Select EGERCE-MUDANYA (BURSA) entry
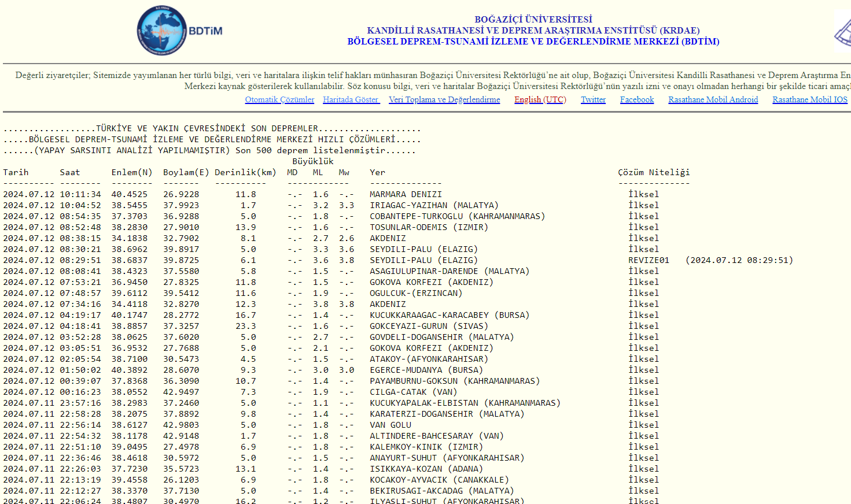 coord(426,370)
